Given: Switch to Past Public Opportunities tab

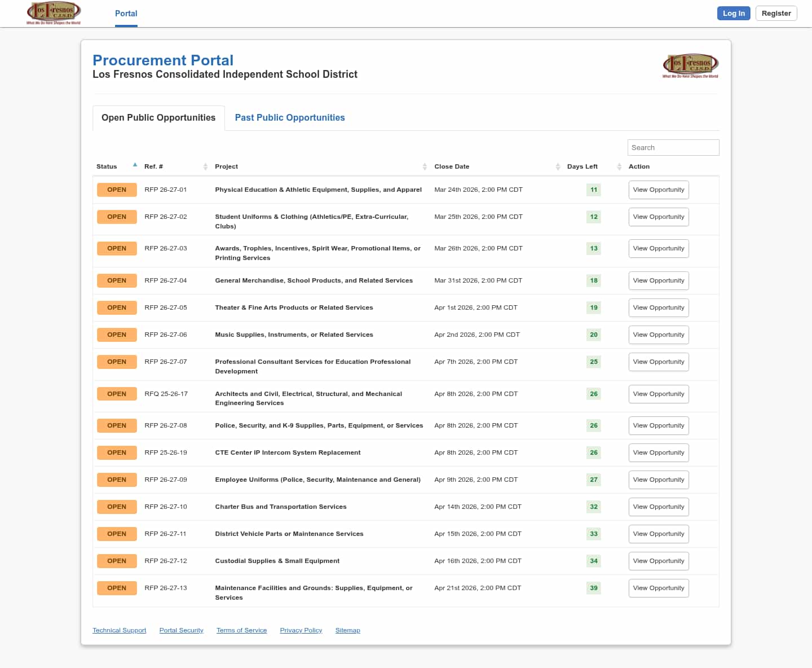Looking at the screenshot, I should click(x=289, y=117).
